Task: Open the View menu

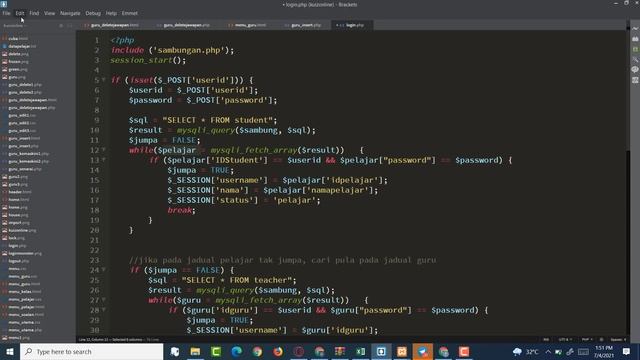Action: click(49, 13)
